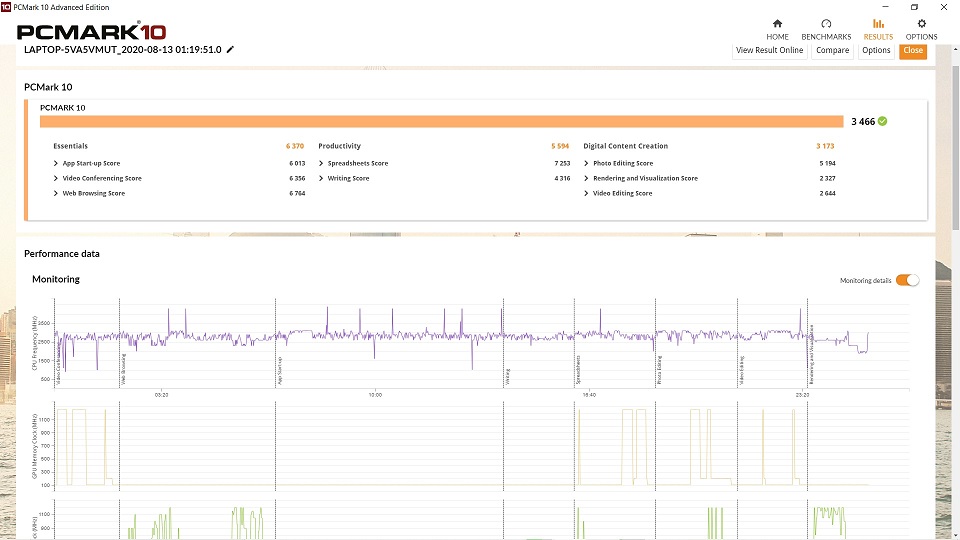The width and height of the screenshot is (960, 540).
Task: Click the Digital Content Creation heading
Action: (x=625, y=146)
